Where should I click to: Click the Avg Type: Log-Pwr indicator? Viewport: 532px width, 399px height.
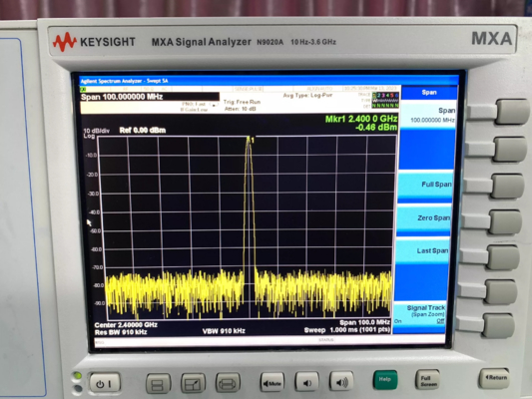click(x=307, y=96)
